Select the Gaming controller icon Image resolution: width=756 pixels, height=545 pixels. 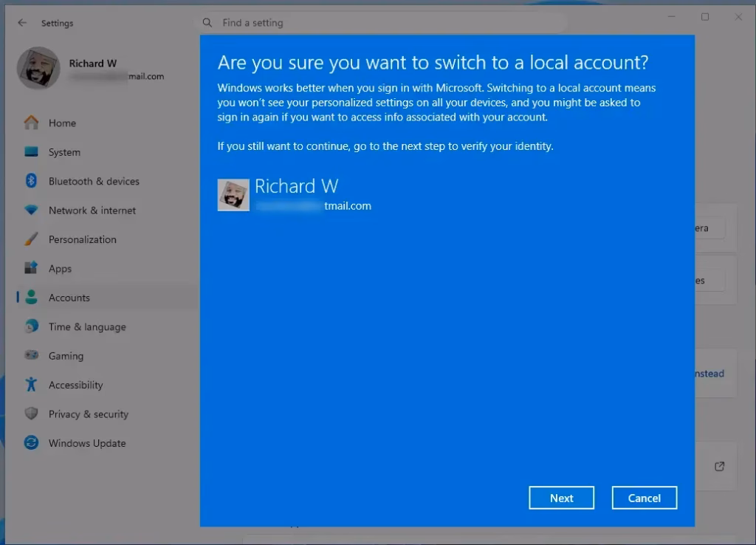point(31,355)
